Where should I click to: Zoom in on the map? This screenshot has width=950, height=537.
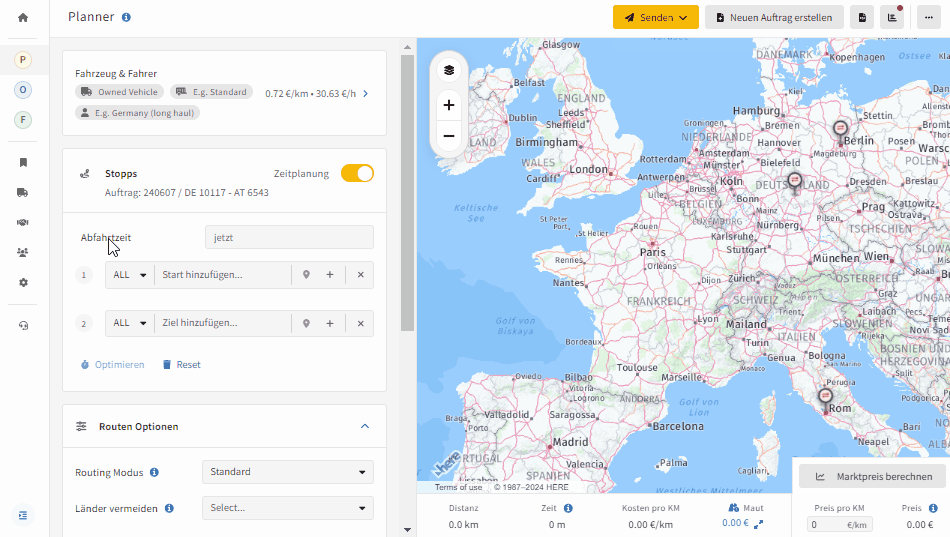tap(449, 105)
